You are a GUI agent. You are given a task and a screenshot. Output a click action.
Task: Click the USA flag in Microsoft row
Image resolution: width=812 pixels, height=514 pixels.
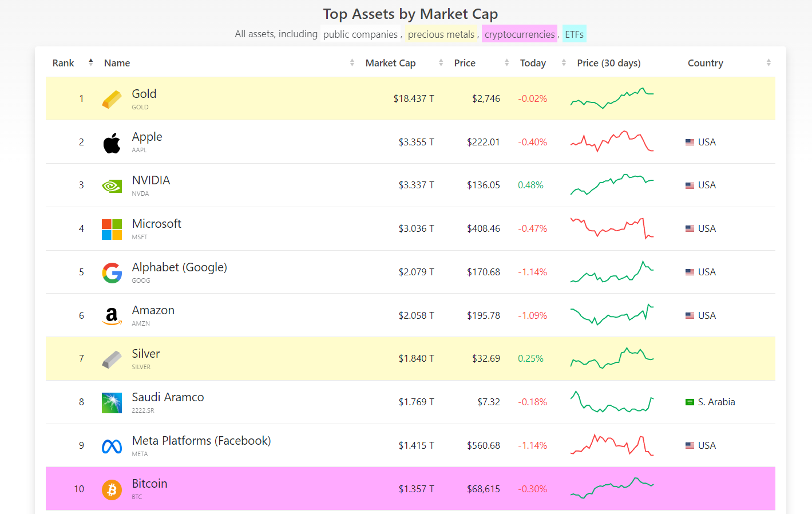[x=690, y=229]
